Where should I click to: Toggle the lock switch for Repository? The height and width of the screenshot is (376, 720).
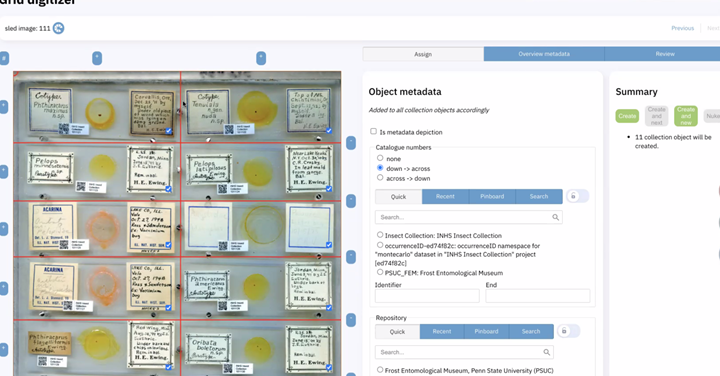568,331
